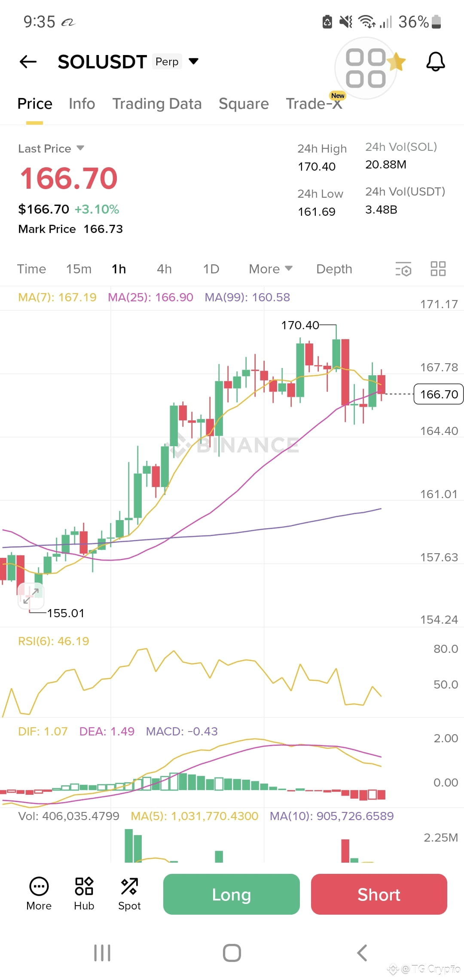
Task: Tap the fullscreen expand chart icon
Action: coord(31,596)
